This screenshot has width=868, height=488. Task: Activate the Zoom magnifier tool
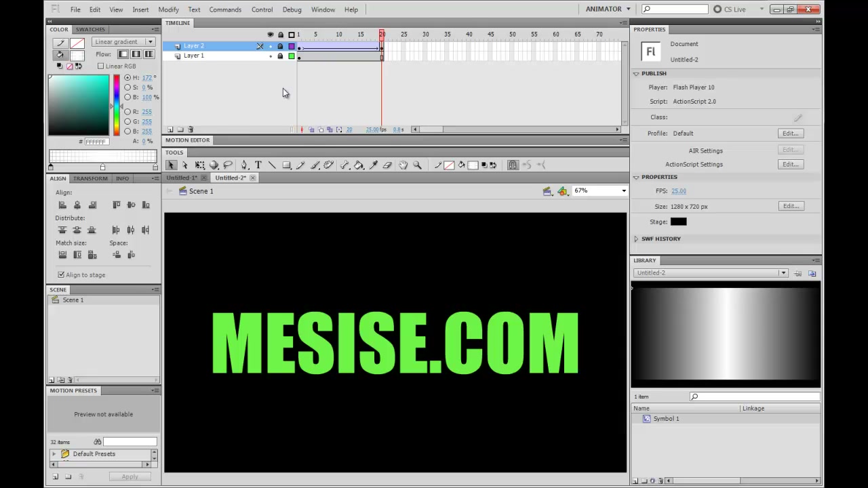tap(417, 165)
